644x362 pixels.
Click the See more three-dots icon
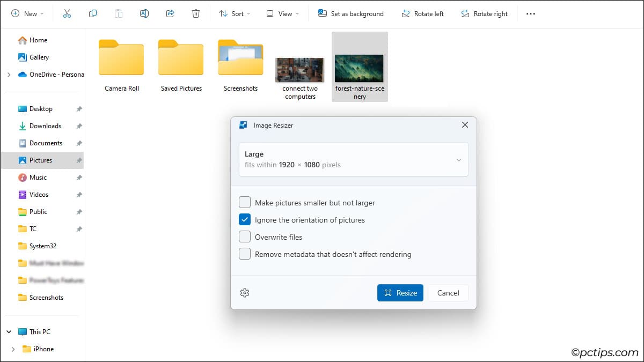531,14
